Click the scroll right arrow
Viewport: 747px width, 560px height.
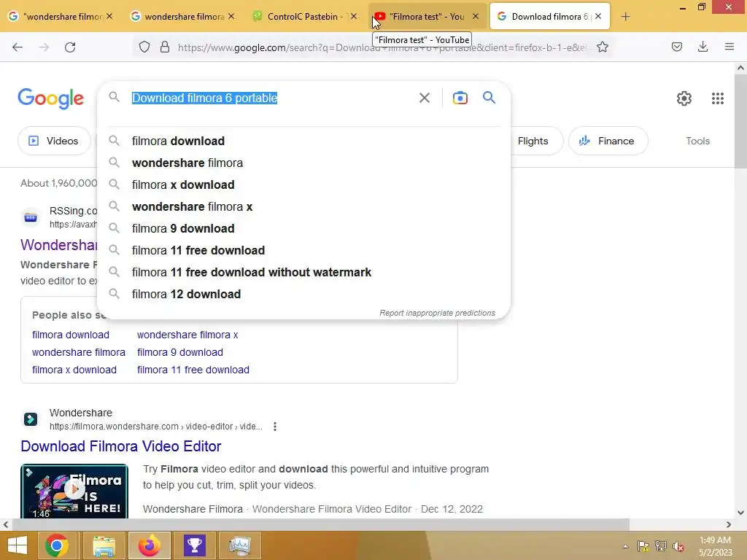(x=729, y=525)
